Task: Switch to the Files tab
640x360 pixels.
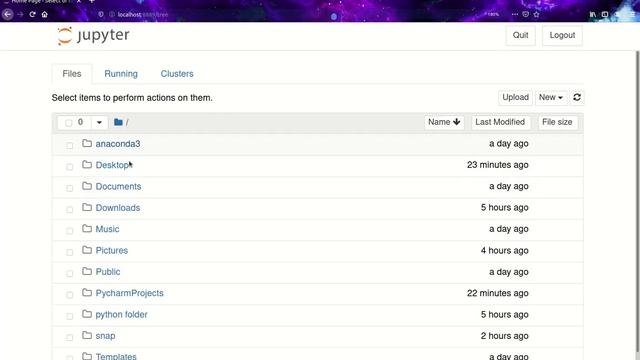Action: tap(72, 74)
